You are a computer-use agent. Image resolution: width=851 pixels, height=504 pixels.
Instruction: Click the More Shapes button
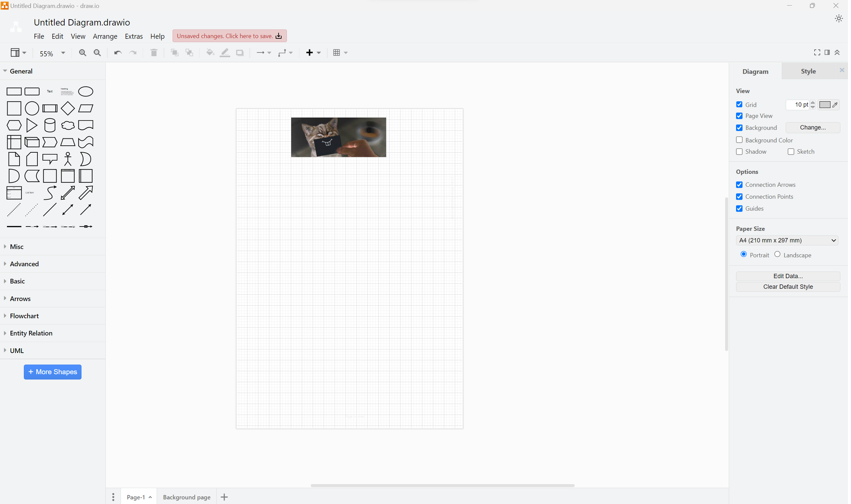point(52,372)
